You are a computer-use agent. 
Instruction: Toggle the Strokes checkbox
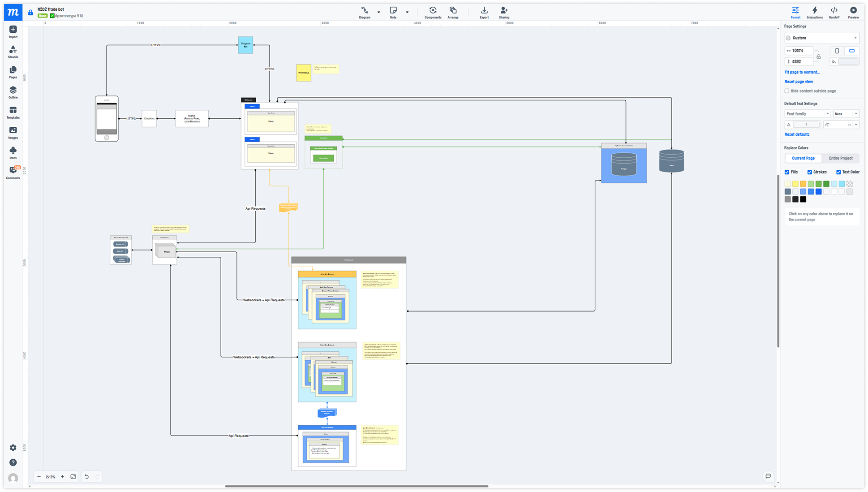[x=810, y=172]
